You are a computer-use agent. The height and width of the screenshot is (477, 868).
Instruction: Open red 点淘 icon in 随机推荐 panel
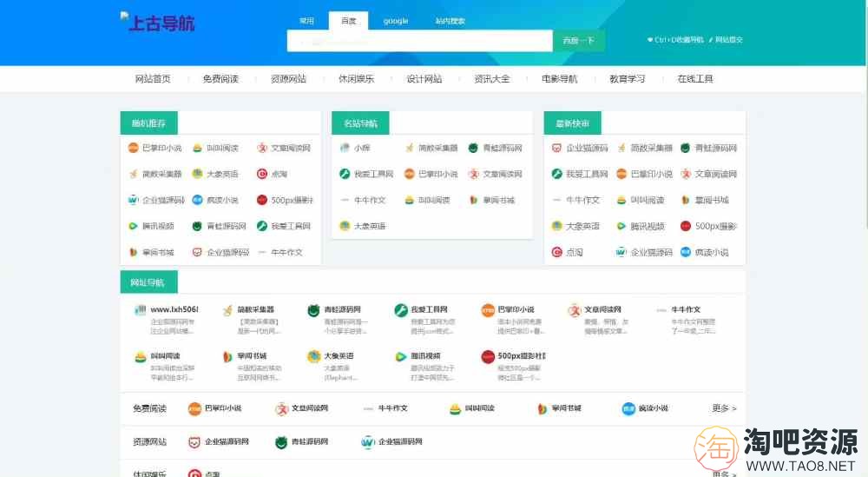coord(262,174)
